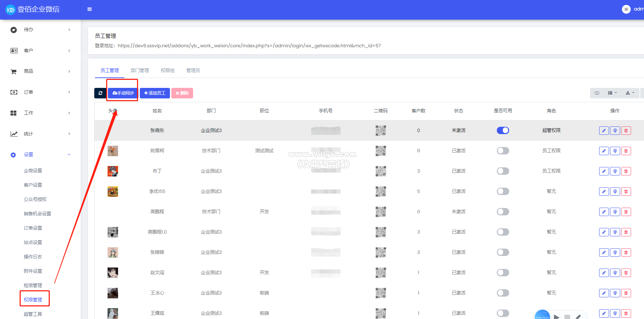
Task: Delete employee 赵文闯 via trash icon
Action: (626, 273)
